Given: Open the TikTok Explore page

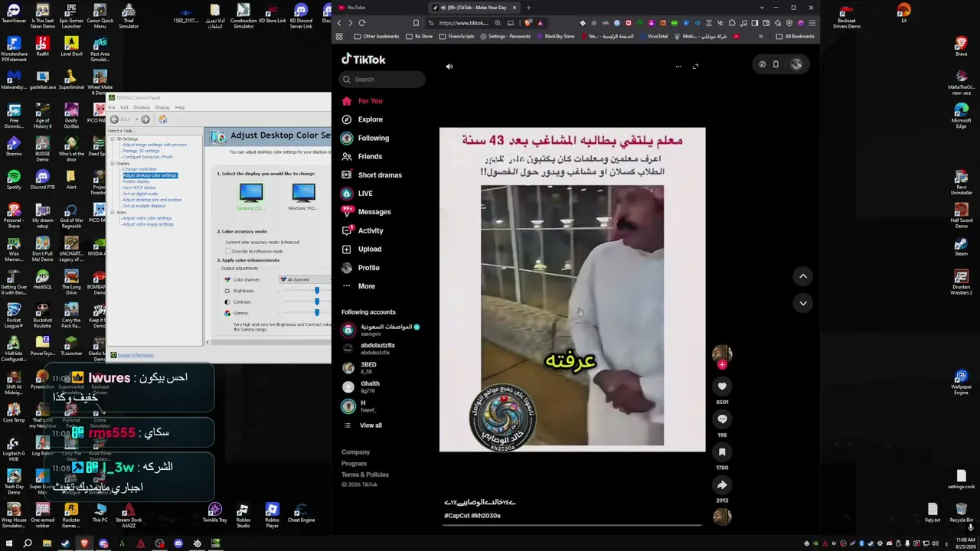Looking at the screenshot, I should 363,119.
